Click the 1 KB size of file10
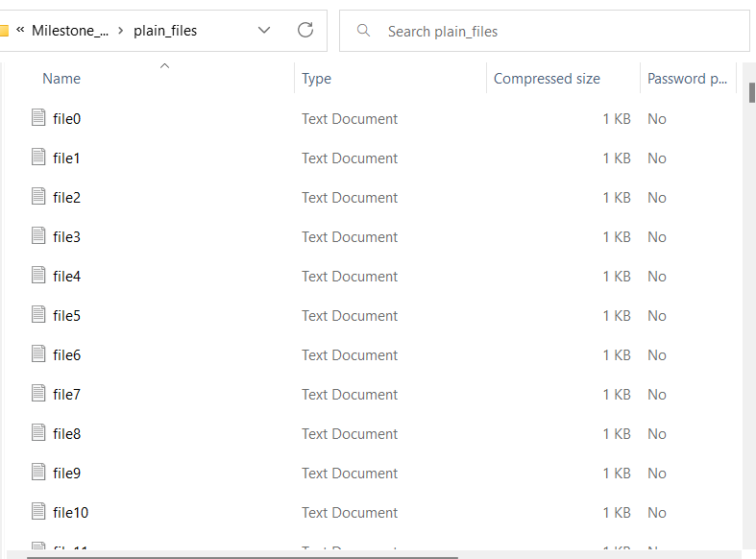 point(617,513)
